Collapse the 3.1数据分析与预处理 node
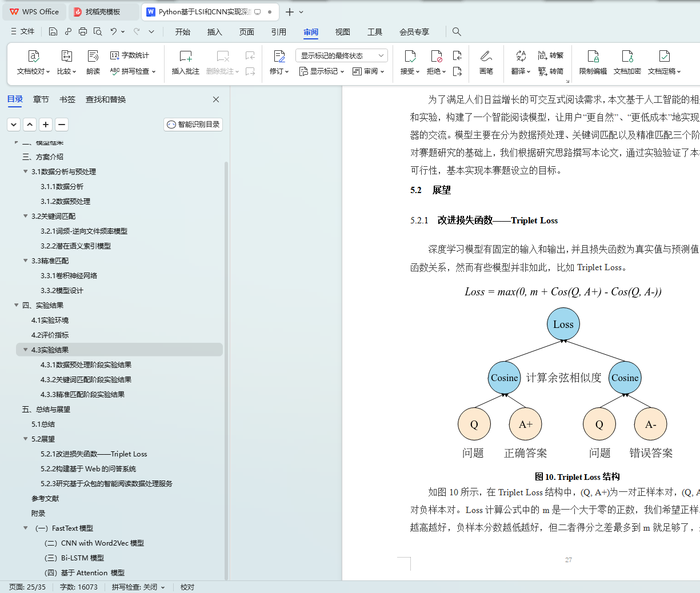 pos(25,171)
